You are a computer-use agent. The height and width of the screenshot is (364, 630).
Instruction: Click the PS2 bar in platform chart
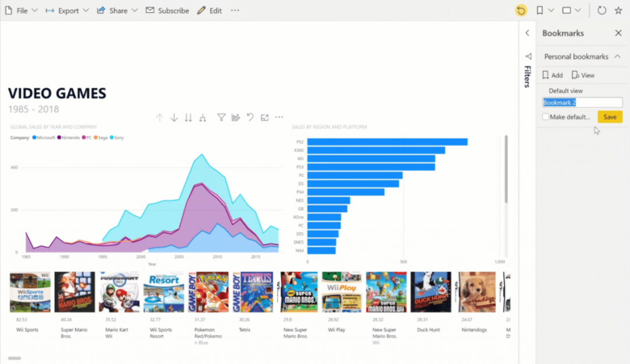387,142
